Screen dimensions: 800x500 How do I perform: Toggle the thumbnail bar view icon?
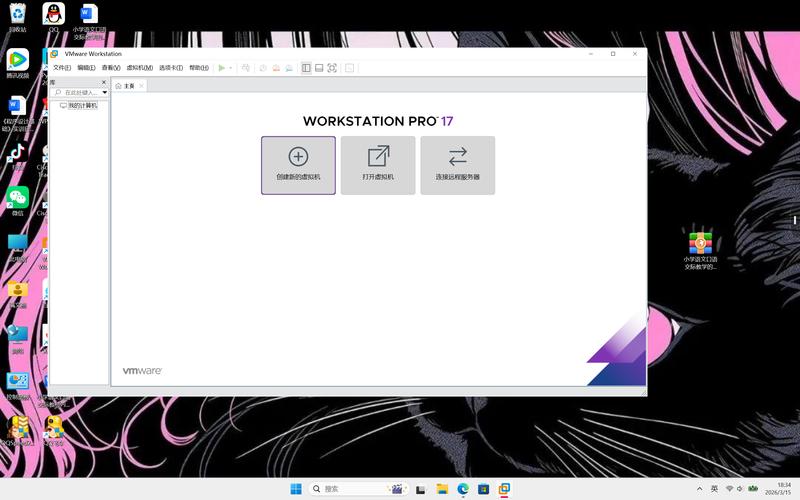click(319, 68)
